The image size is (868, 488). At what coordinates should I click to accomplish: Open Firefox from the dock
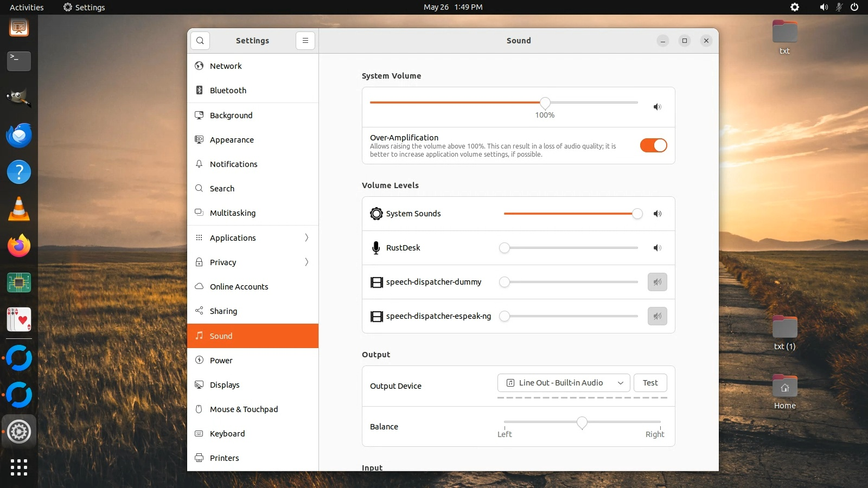pyautogui.click(x=19, y=246)
